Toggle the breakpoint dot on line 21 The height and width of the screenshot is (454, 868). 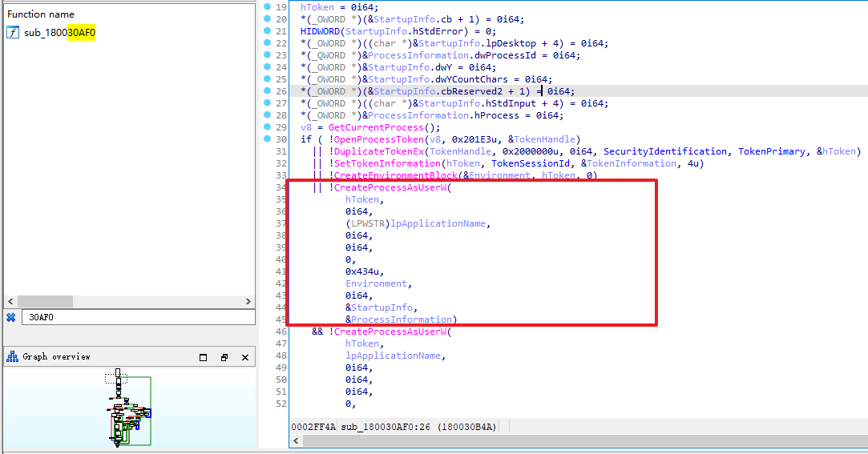pos(268,31)
